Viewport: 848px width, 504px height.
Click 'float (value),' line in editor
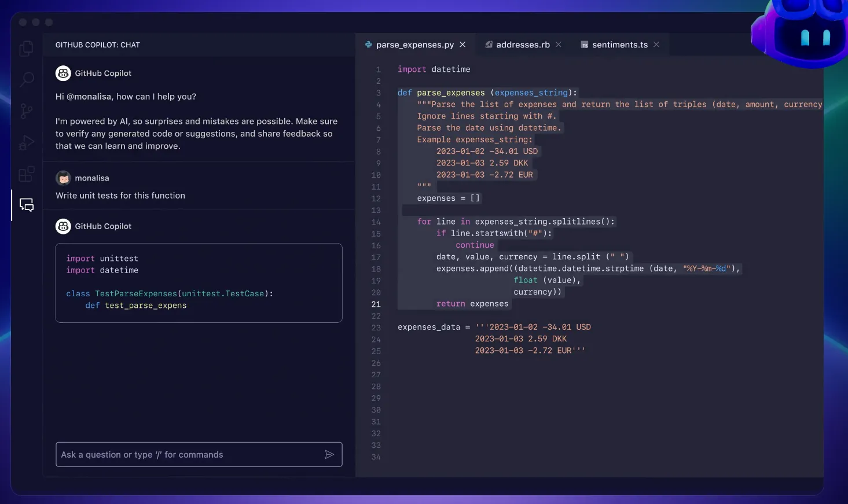point(547,281)
